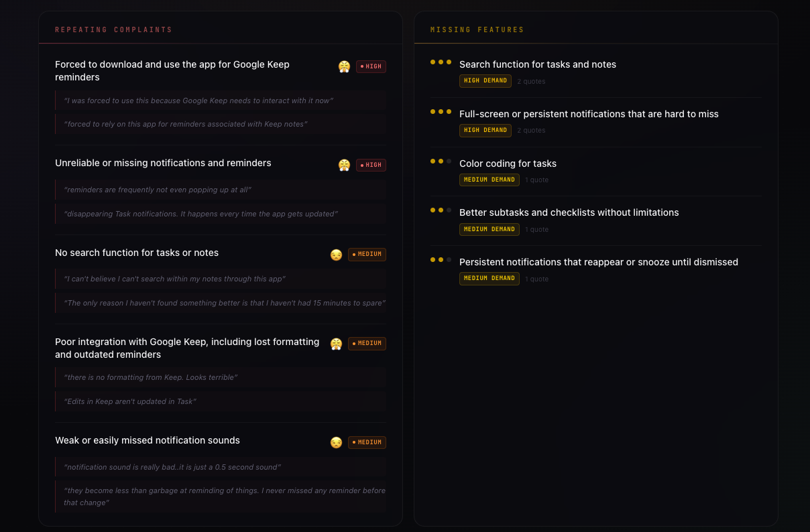This screenshot has height=532, width=810.
Task: Click emoji next to poor Keep integration complaint
Action: [336, 344]
